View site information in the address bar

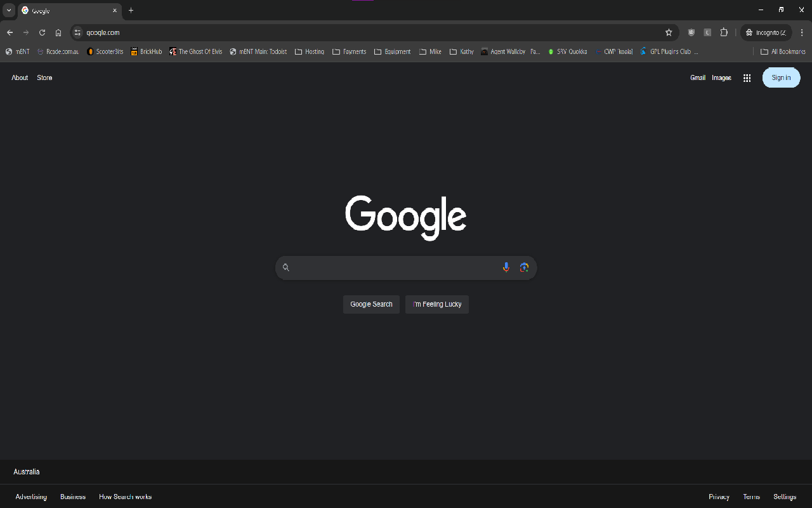(x=75, y=32)
